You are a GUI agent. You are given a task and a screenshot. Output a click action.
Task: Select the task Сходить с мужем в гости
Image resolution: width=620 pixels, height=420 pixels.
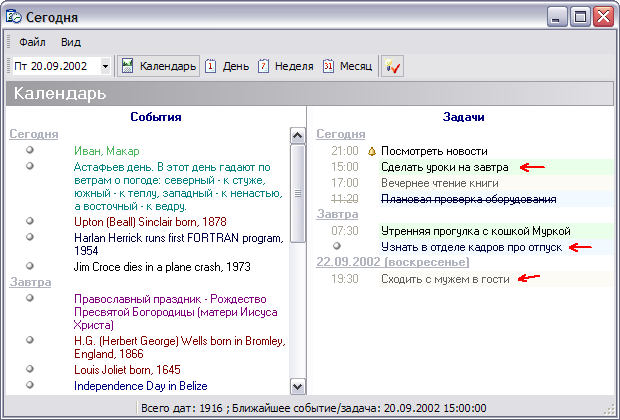coord(445,279)
